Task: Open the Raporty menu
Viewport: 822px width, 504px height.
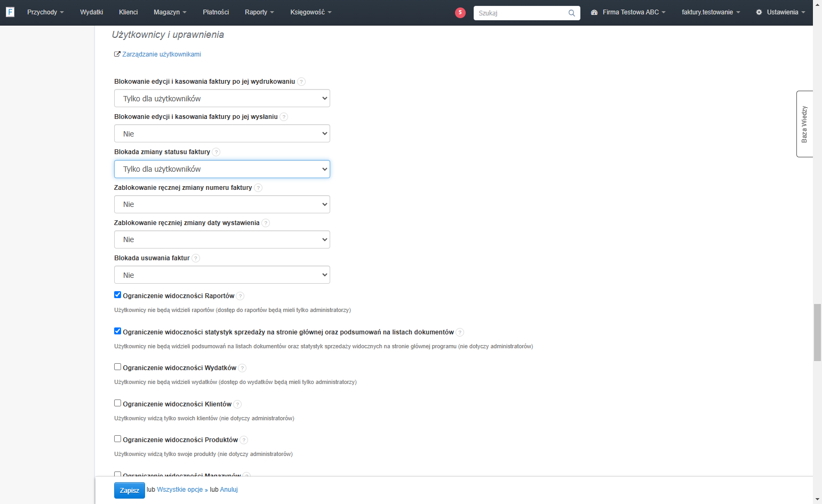Action: pos(259,12)
